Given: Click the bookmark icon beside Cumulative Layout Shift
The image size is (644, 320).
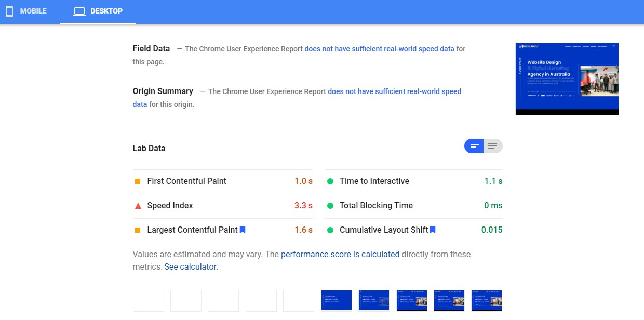Looking at the screenshot, I should 433,229.
